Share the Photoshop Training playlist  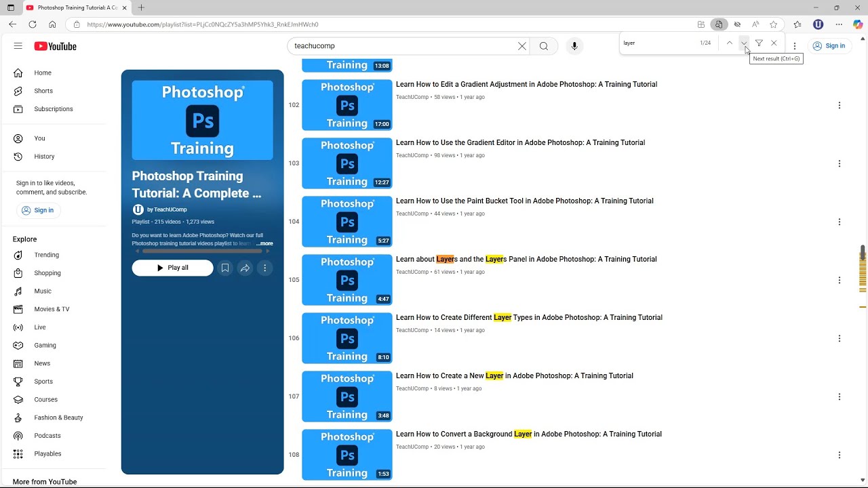245,268
